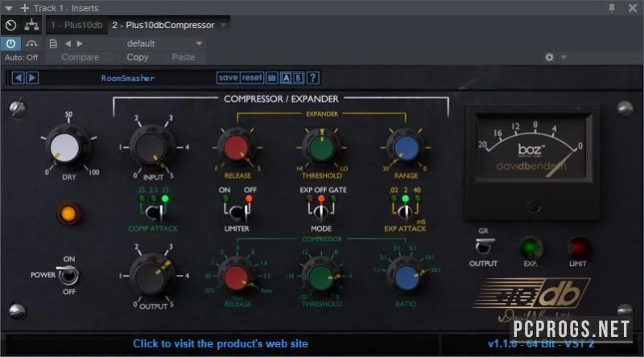
Task: Click the Compare button
Action: point(80,57)
